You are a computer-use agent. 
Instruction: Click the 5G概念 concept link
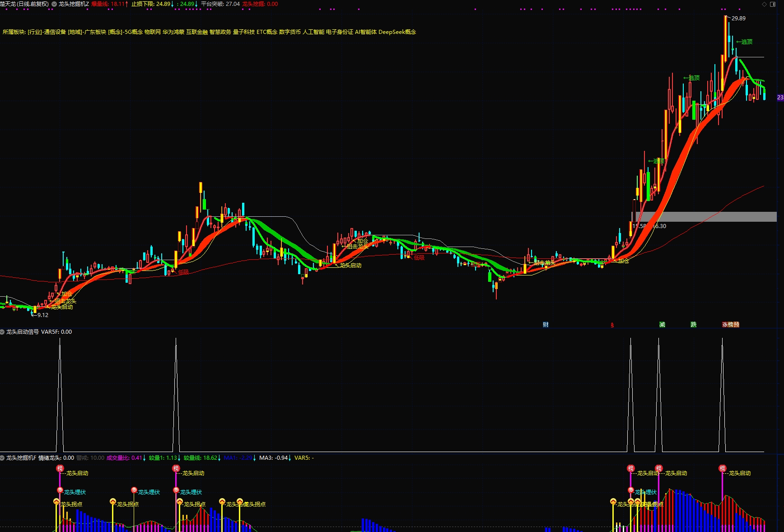[x=133, y=32]
